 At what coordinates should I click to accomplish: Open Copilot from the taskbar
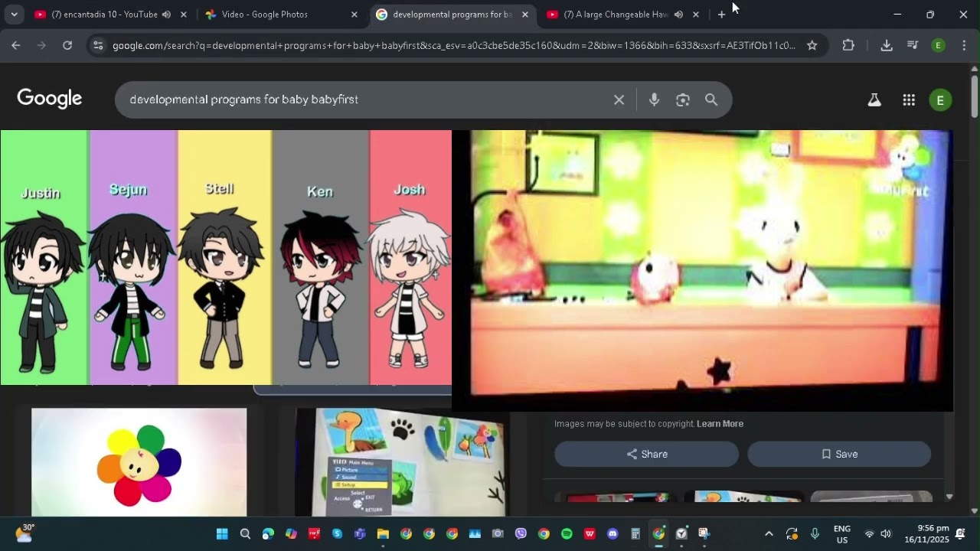tap(291, 533)
